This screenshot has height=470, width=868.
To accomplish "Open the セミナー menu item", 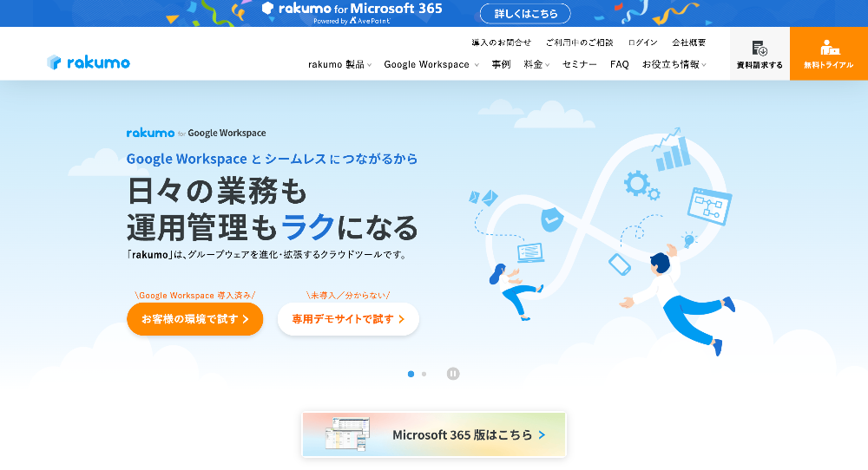I will click(579, 64).
